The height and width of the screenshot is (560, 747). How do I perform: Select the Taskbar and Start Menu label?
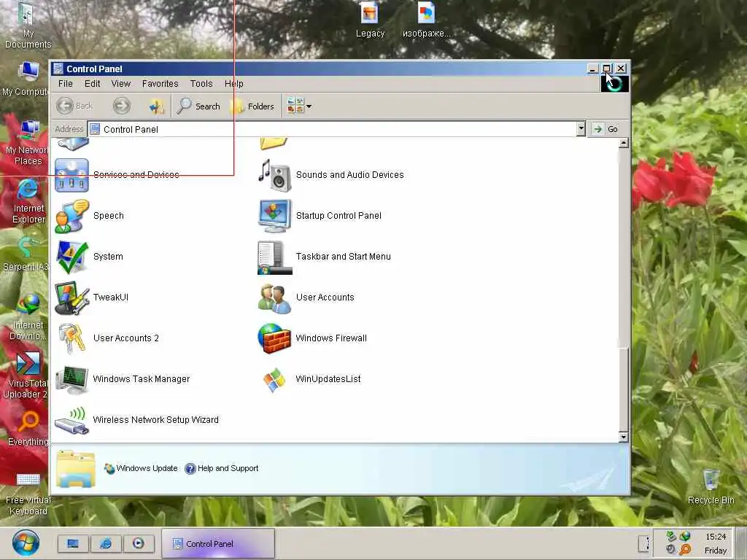pyautogui.click(x=343, y=257)
